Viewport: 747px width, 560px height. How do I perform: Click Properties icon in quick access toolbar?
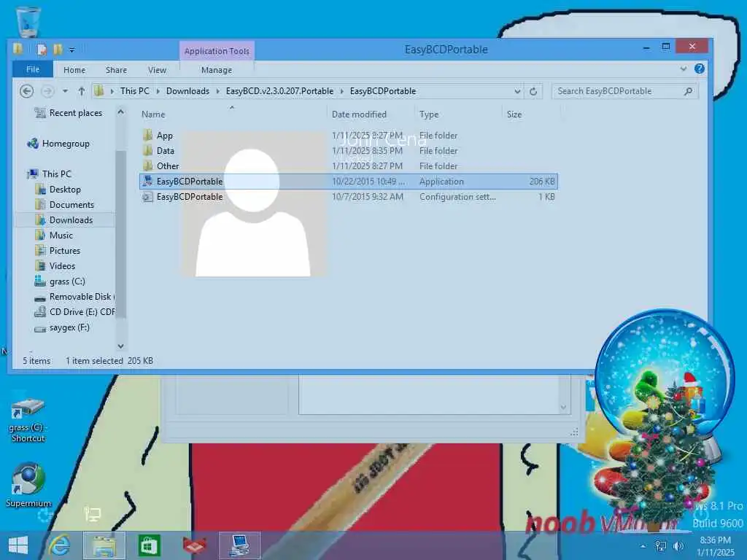(x=42, y=49)
